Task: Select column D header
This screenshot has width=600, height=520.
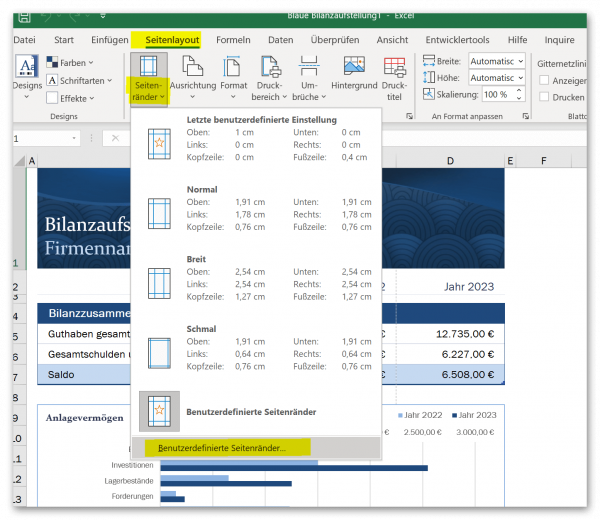Action: [450, 161]
